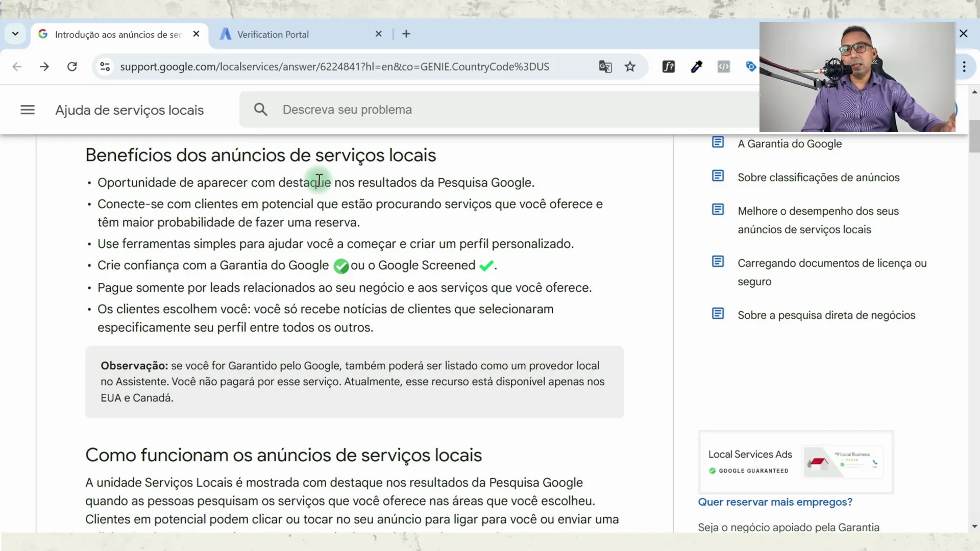Click the Seja o negócio apoiado pela Garantia text

789,527
